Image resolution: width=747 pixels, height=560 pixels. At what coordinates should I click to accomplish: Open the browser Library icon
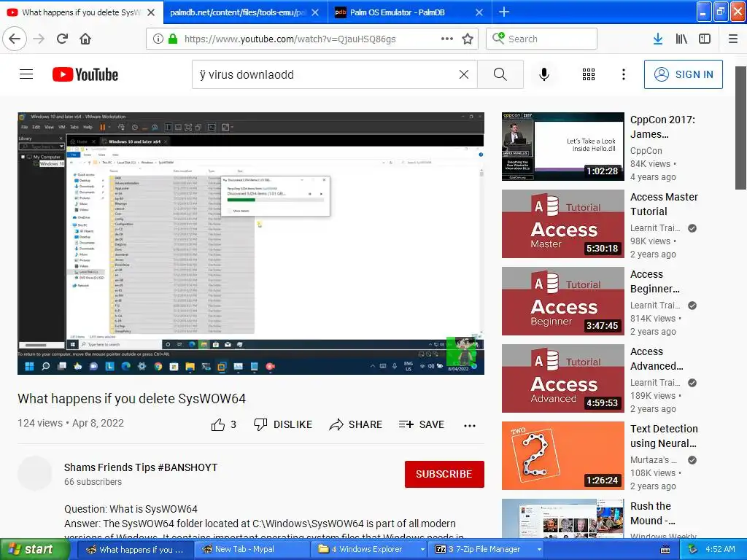681,39
